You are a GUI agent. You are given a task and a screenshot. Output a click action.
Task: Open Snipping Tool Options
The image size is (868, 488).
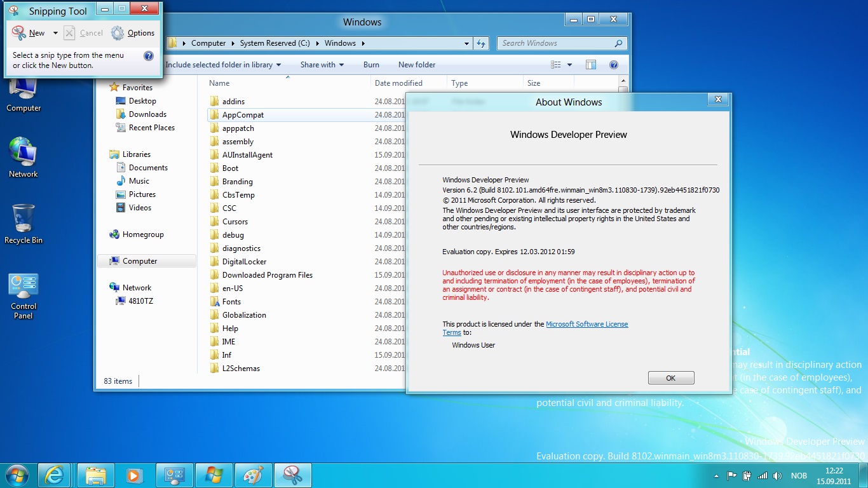coord(133,33)
